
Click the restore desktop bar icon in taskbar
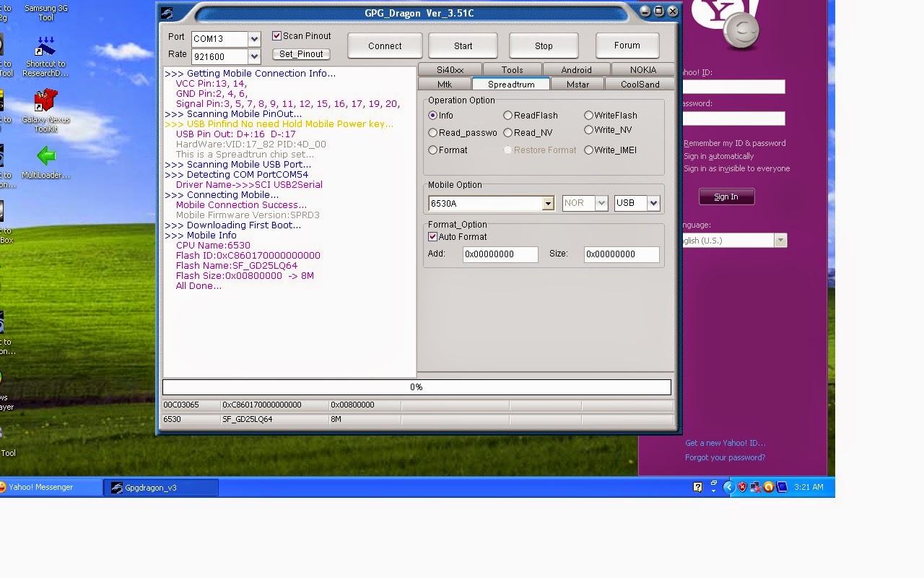point(713,486)
